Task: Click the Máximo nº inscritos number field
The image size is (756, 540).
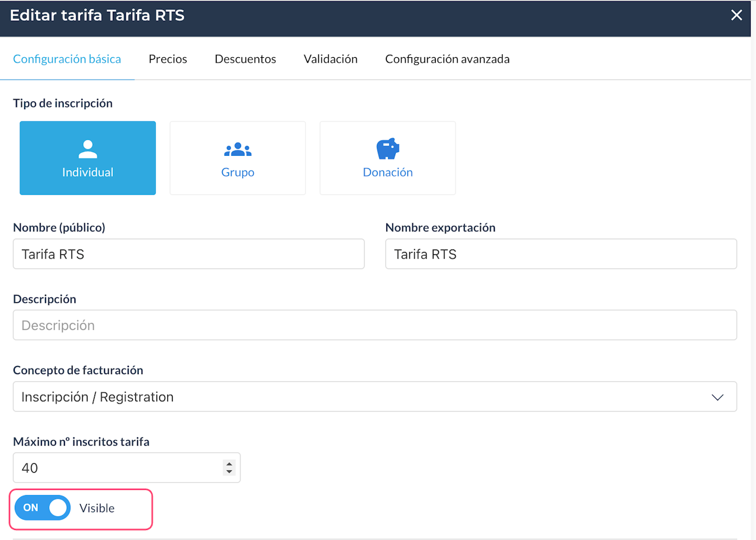Action: pos(127,468)
